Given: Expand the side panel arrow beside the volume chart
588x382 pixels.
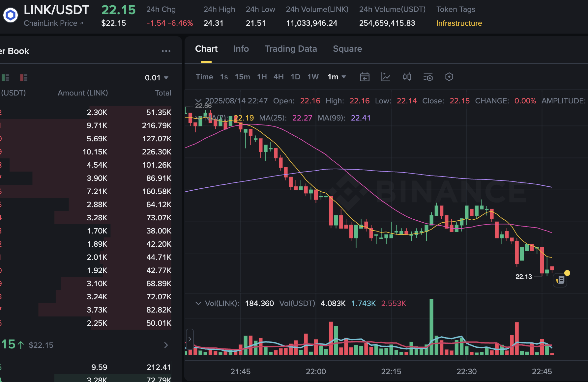Looking at the screenshot, I should coord(190,339).
